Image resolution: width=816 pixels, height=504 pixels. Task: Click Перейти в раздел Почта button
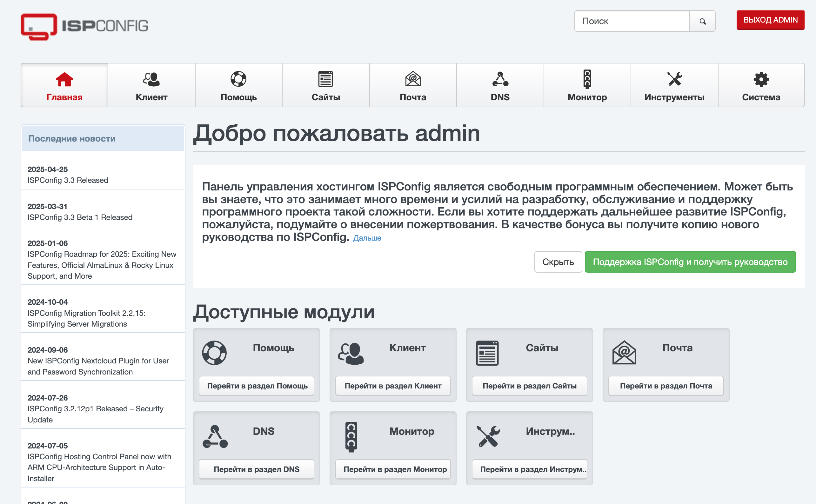pos(666,386)
